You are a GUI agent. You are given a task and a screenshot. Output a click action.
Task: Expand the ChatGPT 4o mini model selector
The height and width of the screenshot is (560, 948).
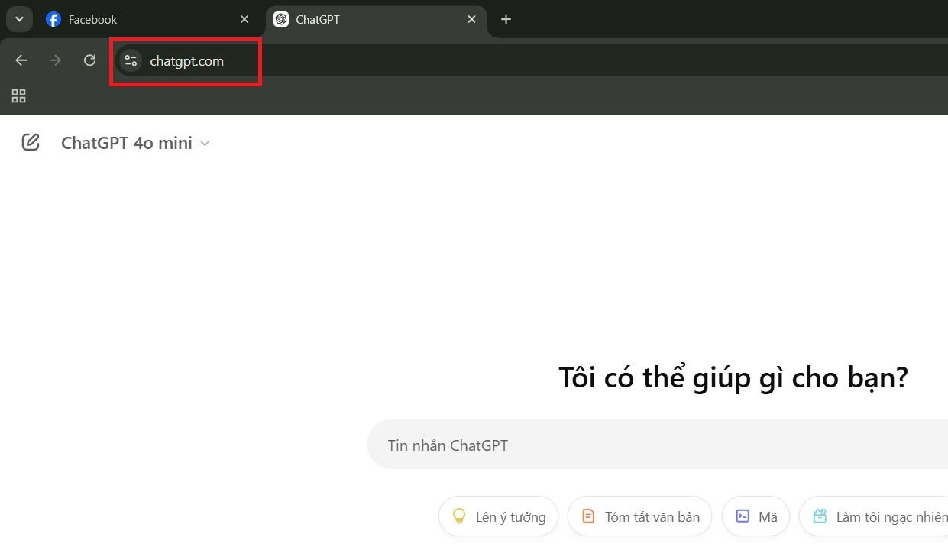135,143
